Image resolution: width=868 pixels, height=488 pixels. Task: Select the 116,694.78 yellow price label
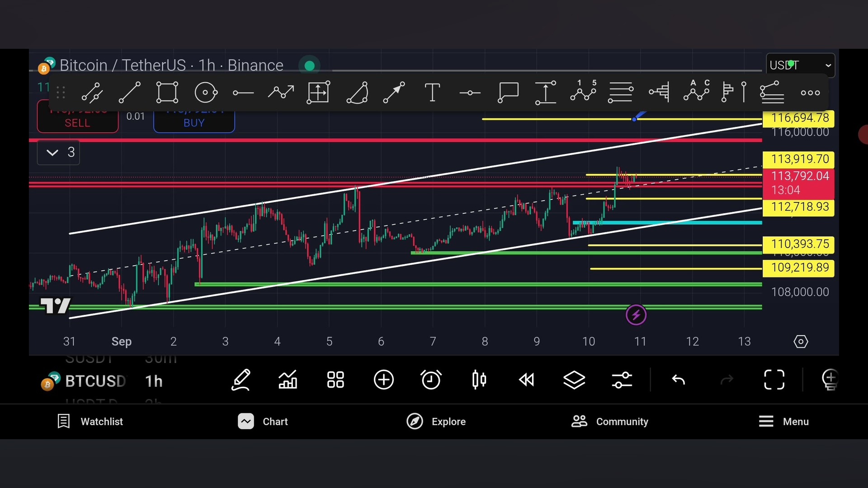[798, 118]
